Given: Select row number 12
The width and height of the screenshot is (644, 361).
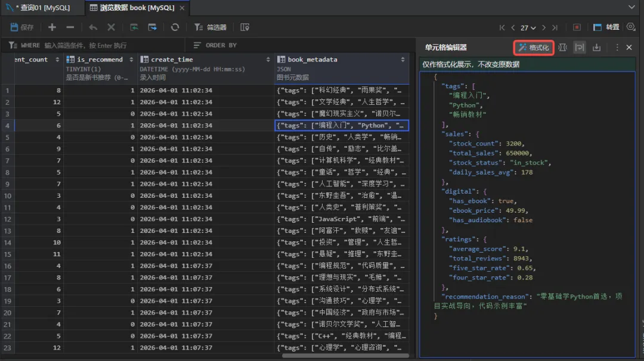Looking at the screenshot, I should (x=7, y=219).
